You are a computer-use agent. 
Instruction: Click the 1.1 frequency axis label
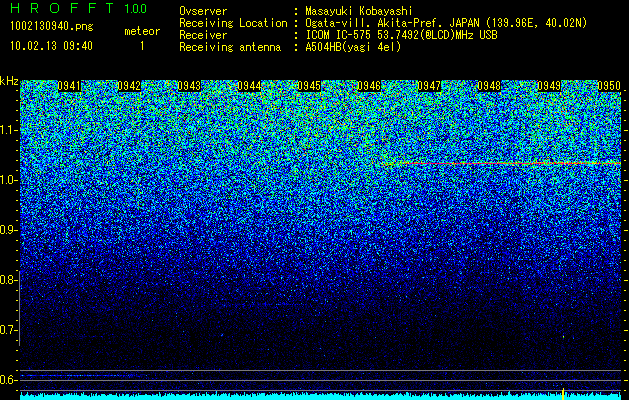9,130
